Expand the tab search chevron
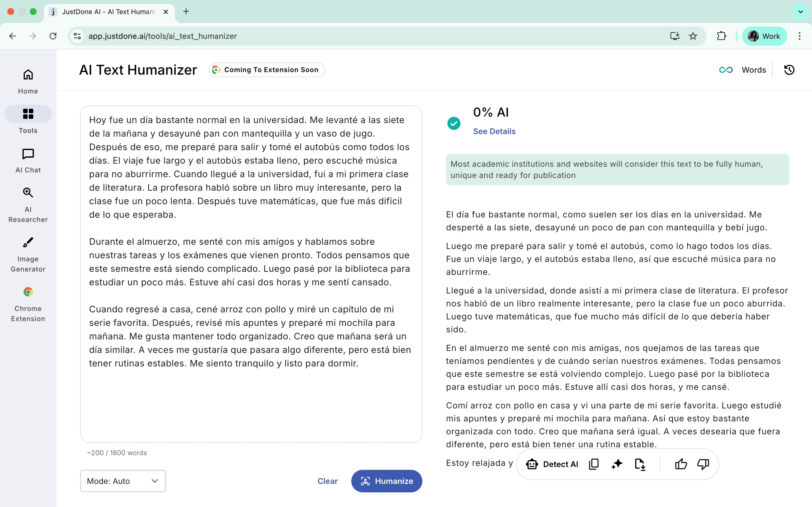 click(800, 12)
